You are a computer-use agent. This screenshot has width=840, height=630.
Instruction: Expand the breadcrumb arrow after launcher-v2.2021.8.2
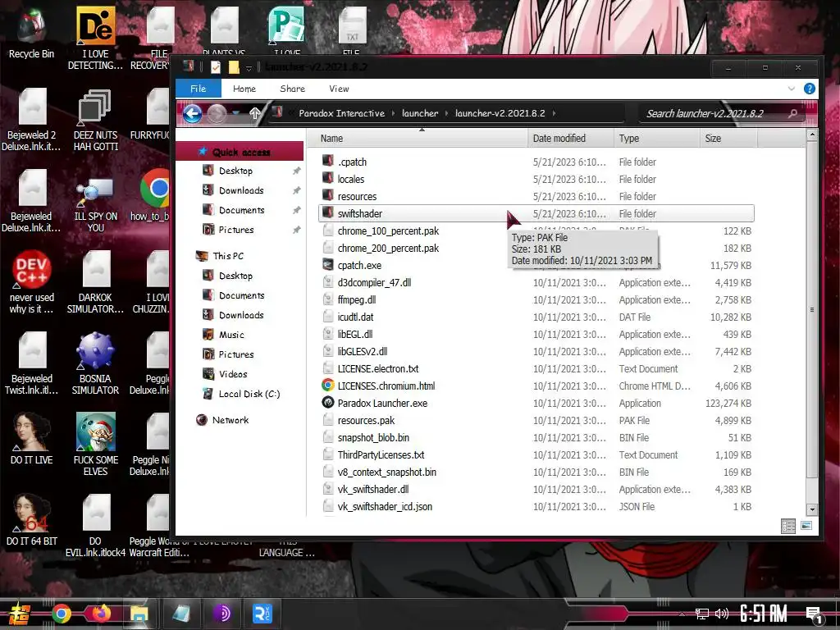click(554, 113)
